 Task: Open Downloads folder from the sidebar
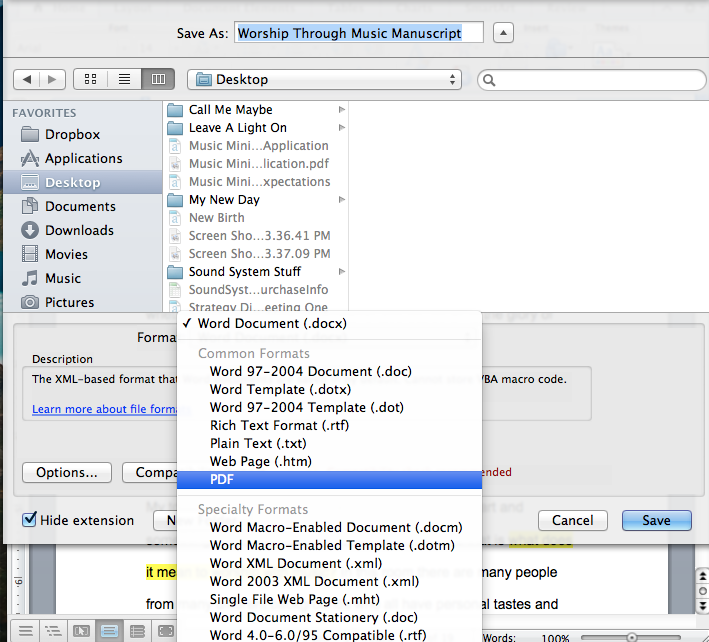[80, 230]
